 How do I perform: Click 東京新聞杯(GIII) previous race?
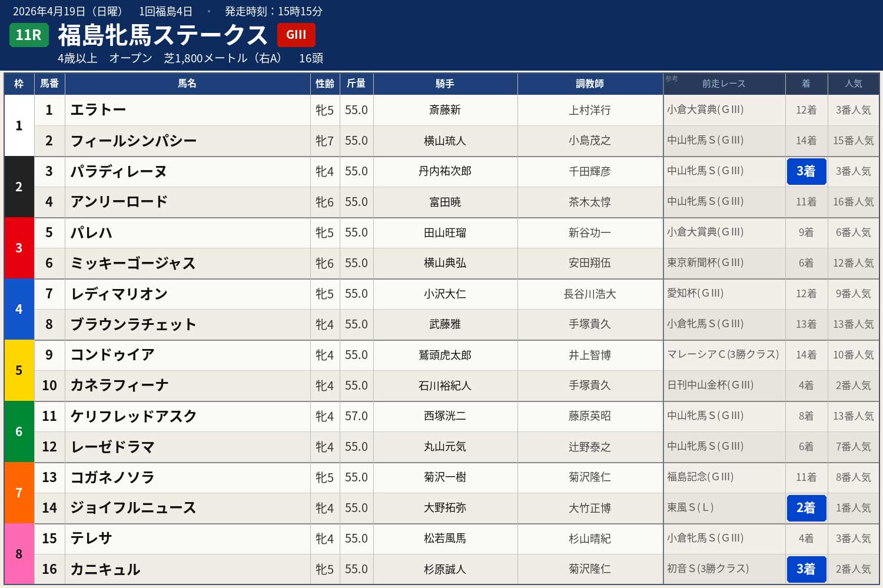coord(705,263)
